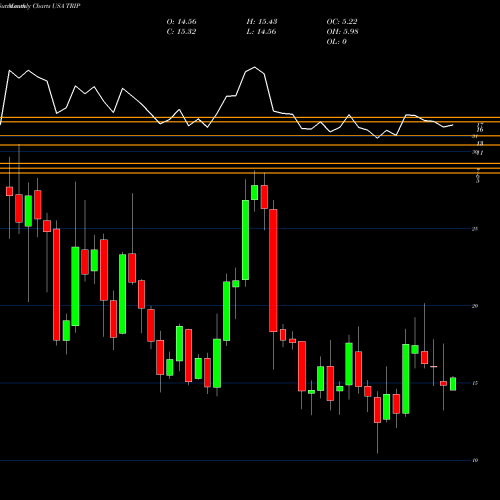Click the price axis label '10'
This screenshot has width=500, height=500.
[475, 460]
